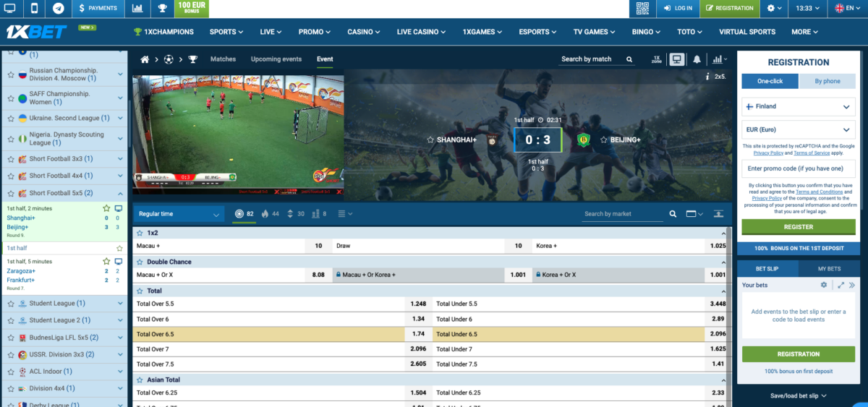This screenshot has width=868, height=407.
Task: Click the PAYMENTS button
Action: pos(98,8)
